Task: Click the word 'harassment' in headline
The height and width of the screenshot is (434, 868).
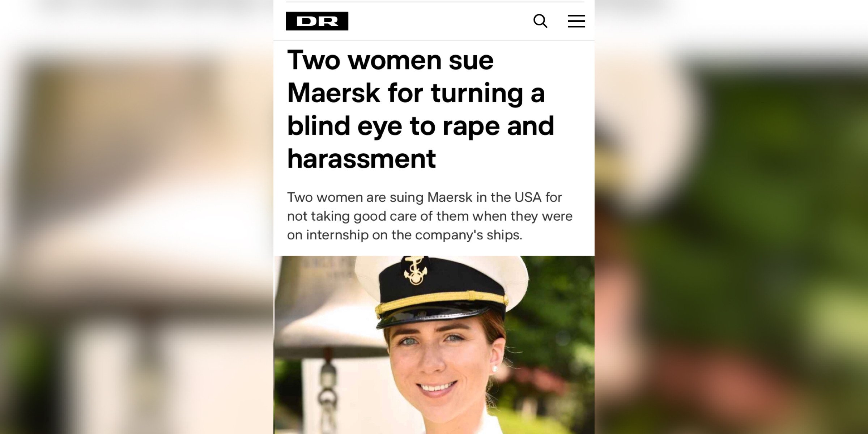Action: tap(361, 159)
